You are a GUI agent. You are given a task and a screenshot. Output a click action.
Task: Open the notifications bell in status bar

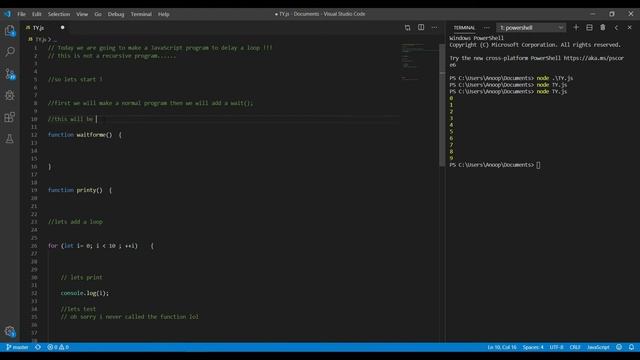point(631,347)
